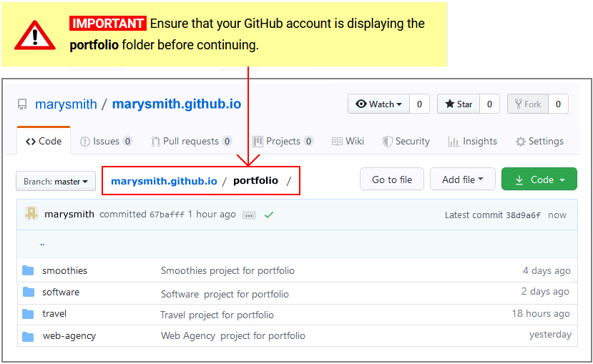The width and height of the screenshot is (593, 364).
Task: Click the green commit status checkmark
Action: click(x=269, y=215)
